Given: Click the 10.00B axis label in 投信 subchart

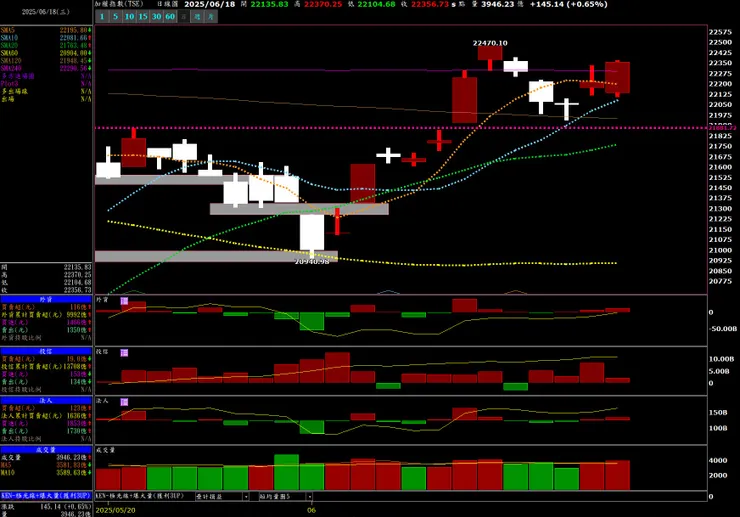Looking at the screenshot, I should 722,359.
